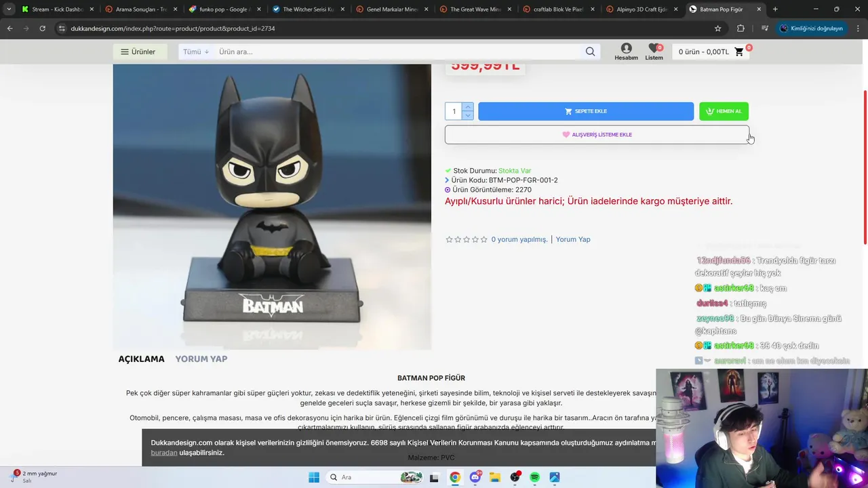Open the Hesabım account icon
The width and height of the screenshot is (868, 488).
(626, 52)
